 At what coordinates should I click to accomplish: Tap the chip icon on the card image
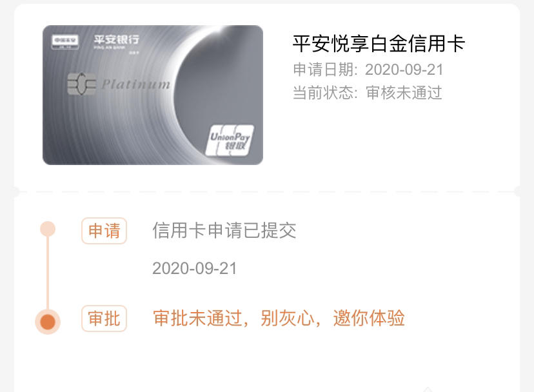[81, 84]
